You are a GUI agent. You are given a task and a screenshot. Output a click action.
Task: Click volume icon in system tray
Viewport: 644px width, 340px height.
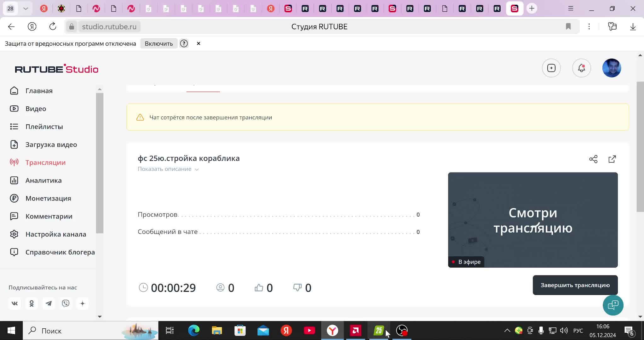564,331
